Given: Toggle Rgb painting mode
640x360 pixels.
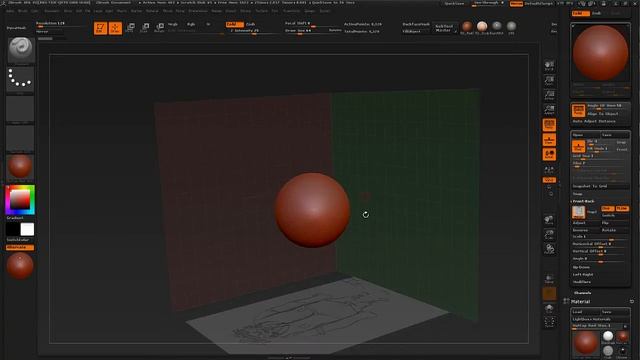Looking at the screenshot, I should tap(191, 24).
